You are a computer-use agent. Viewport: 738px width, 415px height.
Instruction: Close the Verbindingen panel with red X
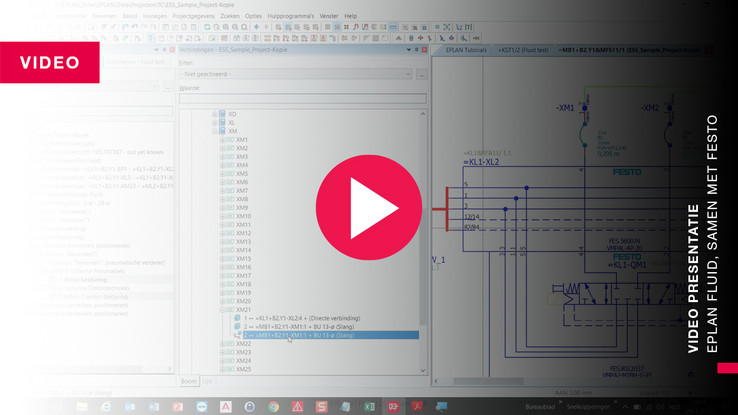coord(424,49)
